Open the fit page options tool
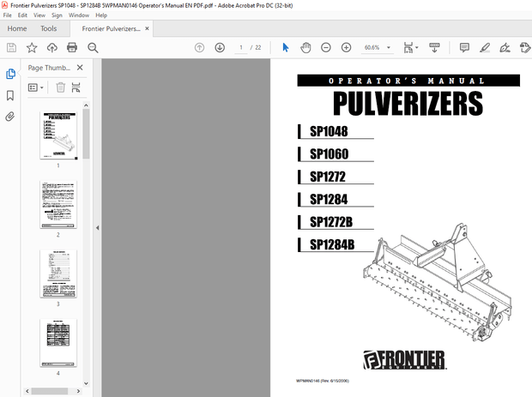The image size is (532, 397). pos(408,48)
